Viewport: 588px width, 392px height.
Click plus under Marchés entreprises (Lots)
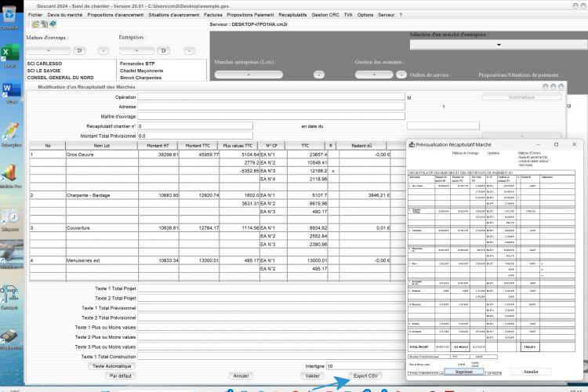click(249, 74)
